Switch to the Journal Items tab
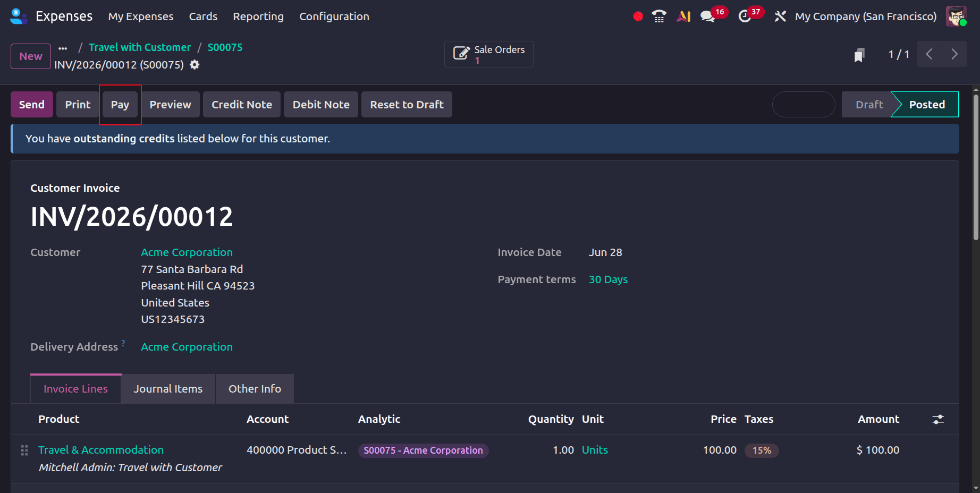The image size is (980, 493). click(x=168, y=389)
